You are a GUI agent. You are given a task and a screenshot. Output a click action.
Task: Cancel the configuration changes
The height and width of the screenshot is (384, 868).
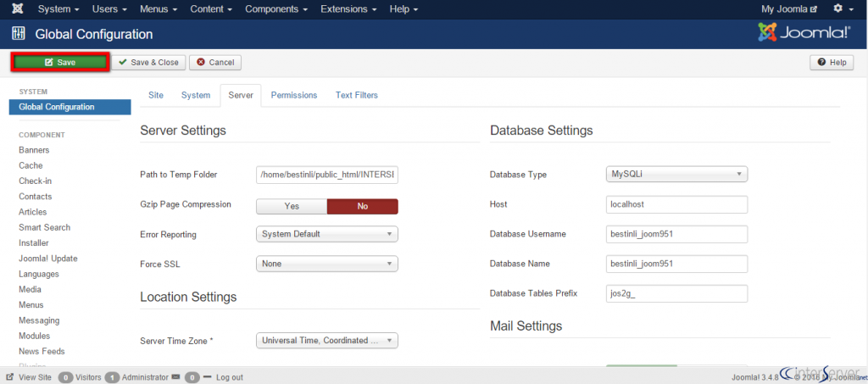(215, 63)
